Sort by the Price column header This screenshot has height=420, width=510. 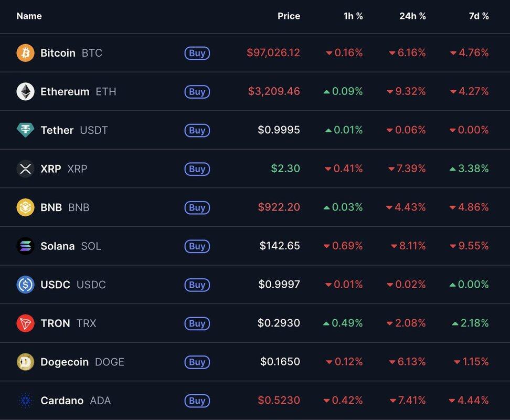[289, 16]
